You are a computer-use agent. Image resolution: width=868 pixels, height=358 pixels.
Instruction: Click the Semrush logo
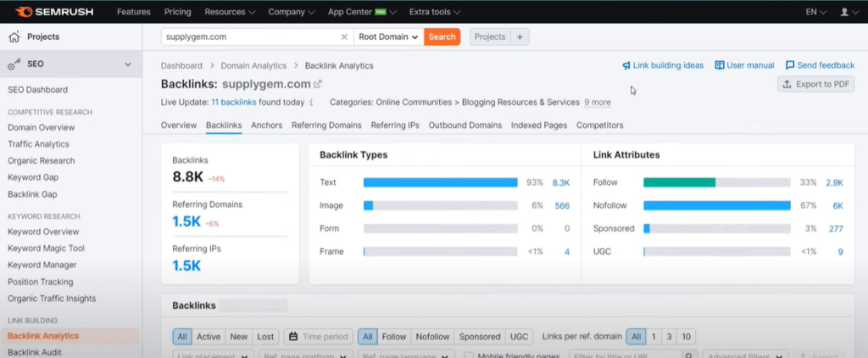click(x=53, y=12)
